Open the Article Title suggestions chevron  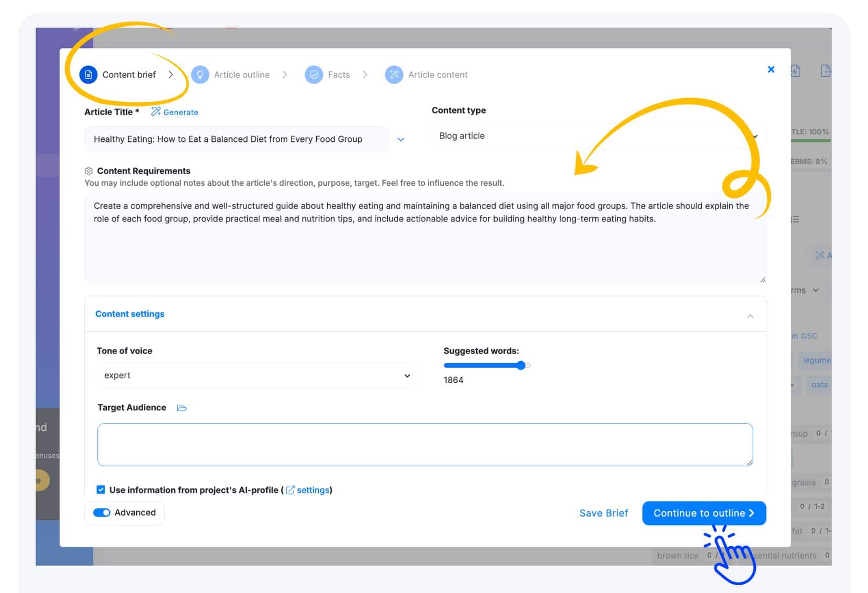pyautogui.click(x=401, y=139)
